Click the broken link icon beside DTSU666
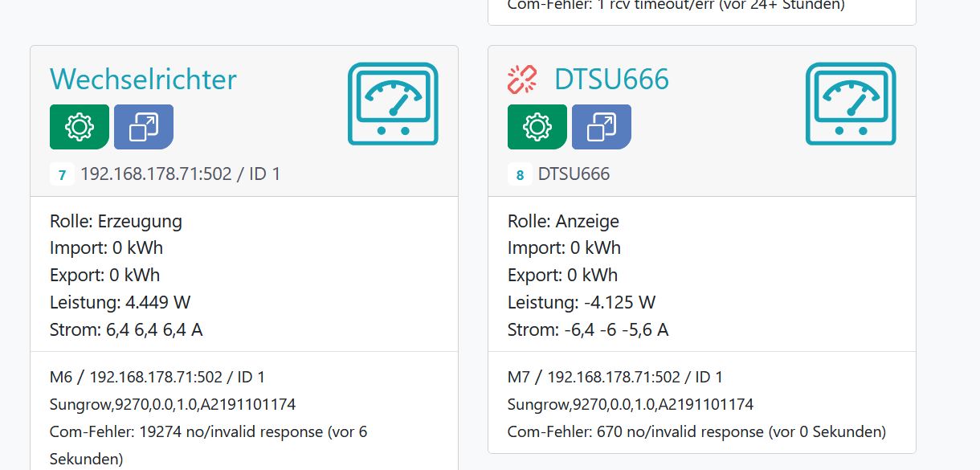Viewport: 980px width, 470px height. 522,79
